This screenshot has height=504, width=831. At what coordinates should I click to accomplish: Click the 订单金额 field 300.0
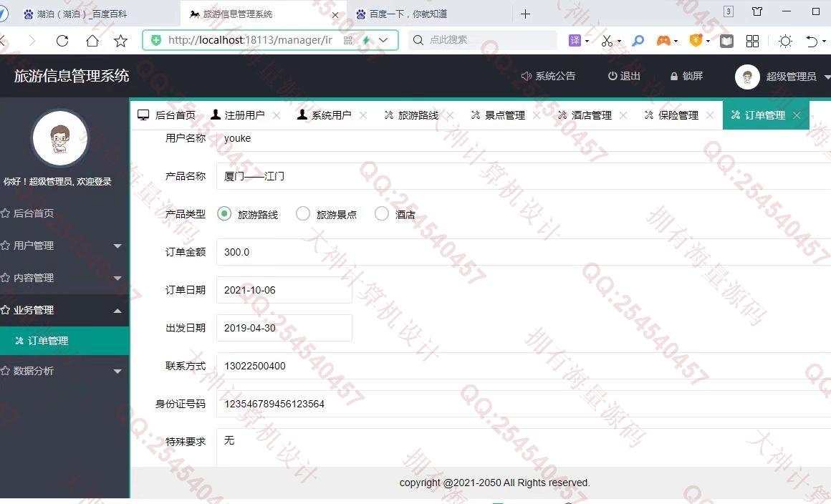point(524,252)
